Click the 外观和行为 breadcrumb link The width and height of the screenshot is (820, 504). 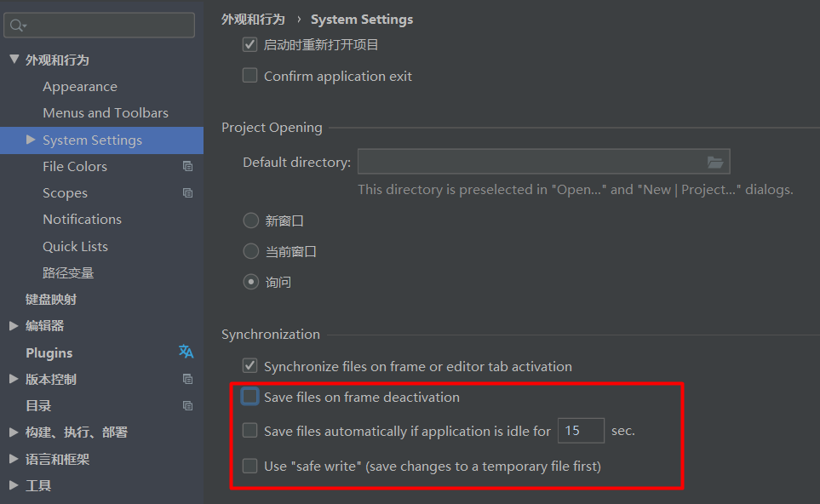coord(253,19)
